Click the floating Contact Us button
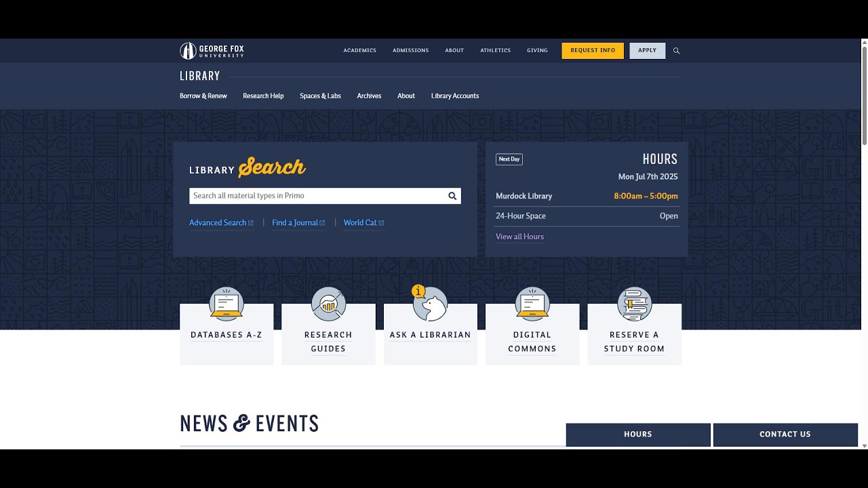Image resolution: width=868 pixels, height=488 pixels. (785, 434)
